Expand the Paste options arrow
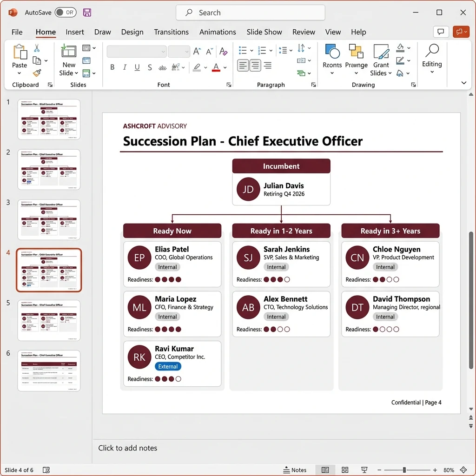 pyautogui.click(x=19, y=73)
